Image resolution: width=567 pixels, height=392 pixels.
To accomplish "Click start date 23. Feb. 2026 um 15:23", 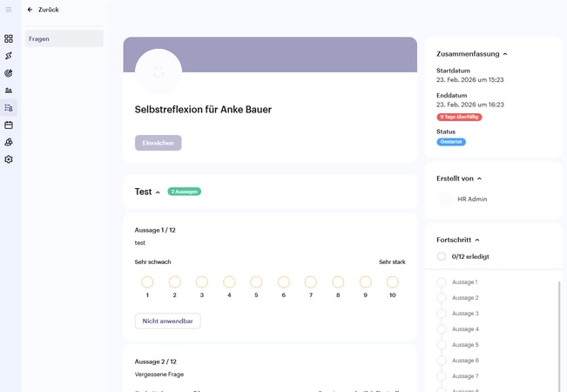I will coord(470,80).
